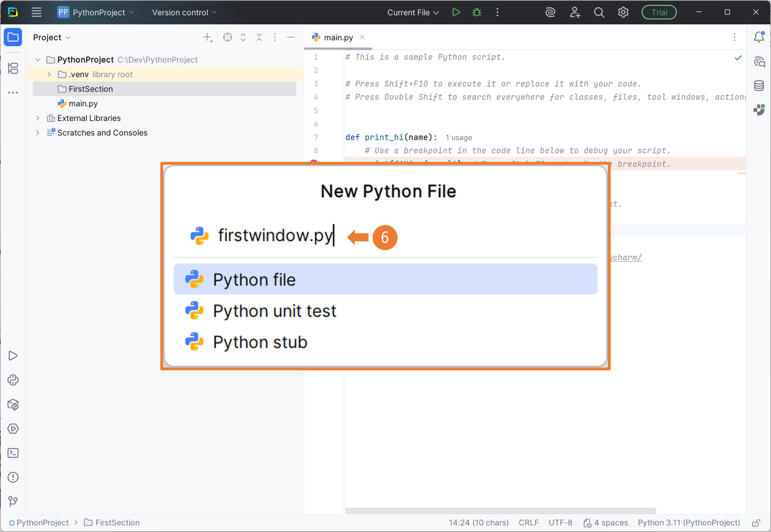
Task: Expand the .venv folder
Action: 49,75
